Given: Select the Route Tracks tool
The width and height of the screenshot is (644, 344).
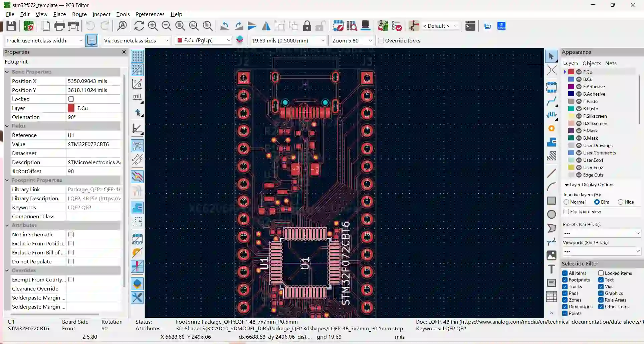Looking at the screenshot, I should tap(552, 101).
